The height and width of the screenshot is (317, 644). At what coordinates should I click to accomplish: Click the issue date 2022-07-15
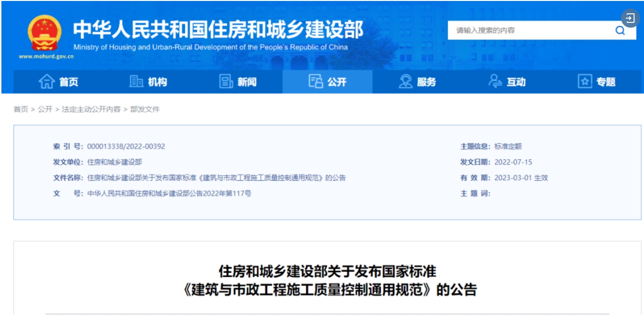[x=513, y=162]
